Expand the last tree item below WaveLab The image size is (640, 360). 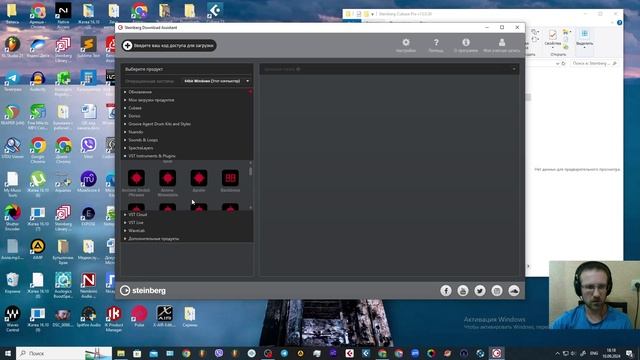click(x=153, y=239)
